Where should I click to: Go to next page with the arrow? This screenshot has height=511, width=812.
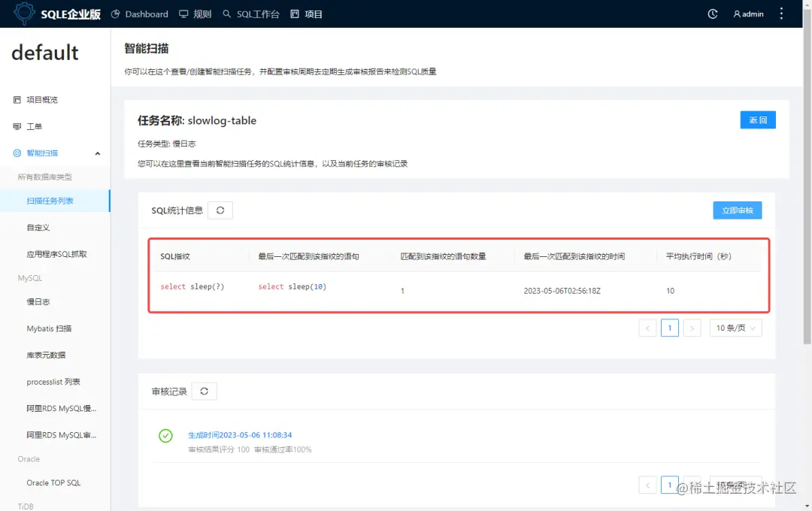tap(692, 328)
